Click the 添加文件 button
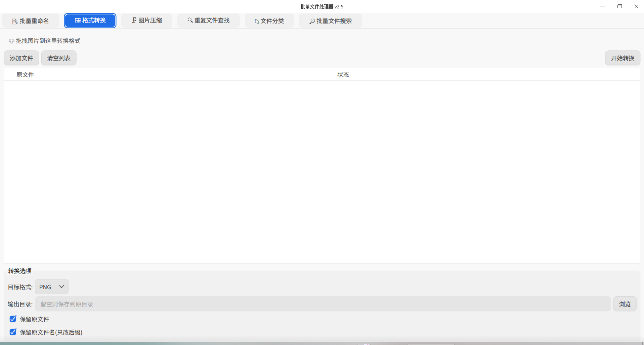Viewport: 644px width, 345px height. (x=22, y=58)
